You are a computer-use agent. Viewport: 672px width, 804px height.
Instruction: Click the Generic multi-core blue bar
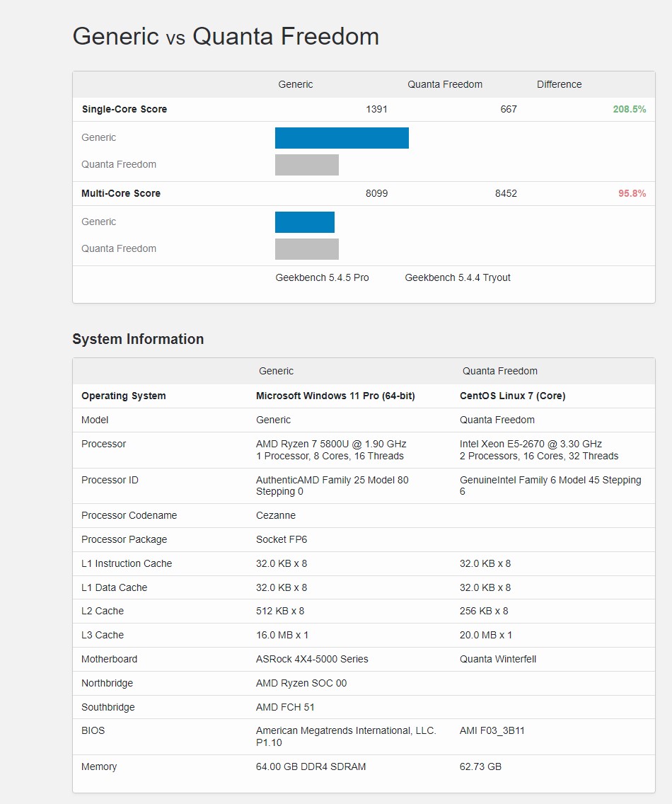click(304, 222)
